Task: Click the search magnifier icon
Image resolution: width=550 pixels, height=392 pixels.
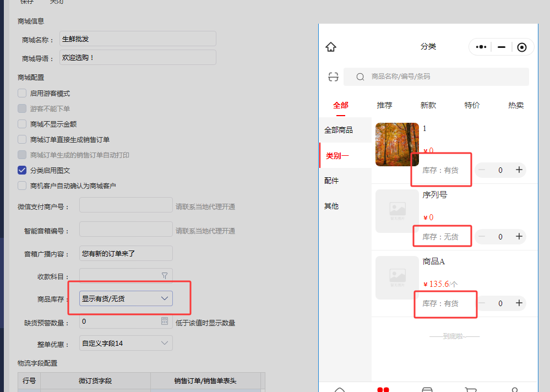Action: click(360, 77)
